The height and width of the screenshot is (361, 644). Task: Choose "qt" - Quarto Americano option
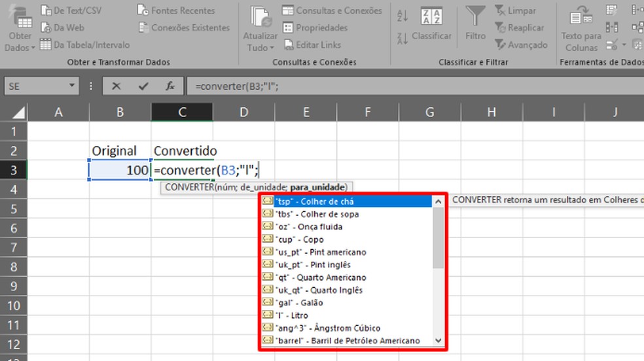point(347,277)
